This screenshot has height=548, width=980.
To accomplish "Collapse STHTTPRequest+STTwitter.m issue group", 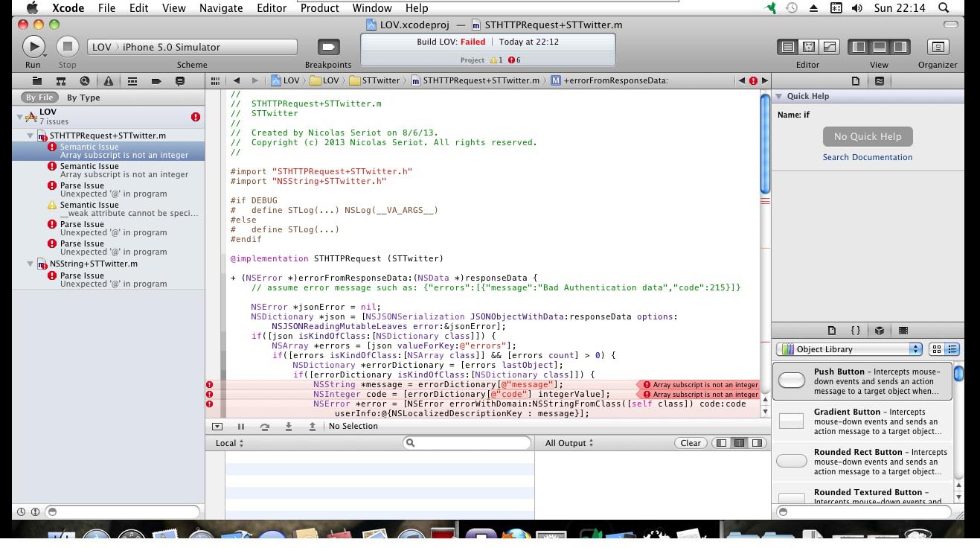I will coord(31,136).
